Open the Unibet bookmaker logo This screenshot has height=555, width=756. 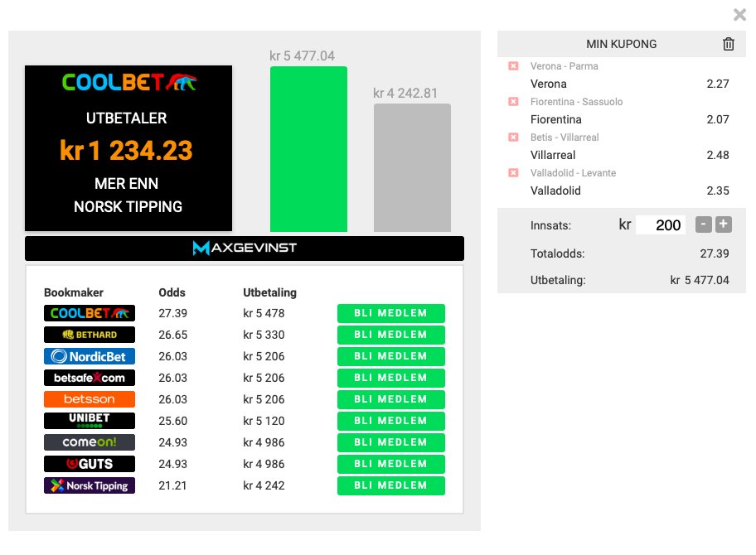(x=90, y=421)
